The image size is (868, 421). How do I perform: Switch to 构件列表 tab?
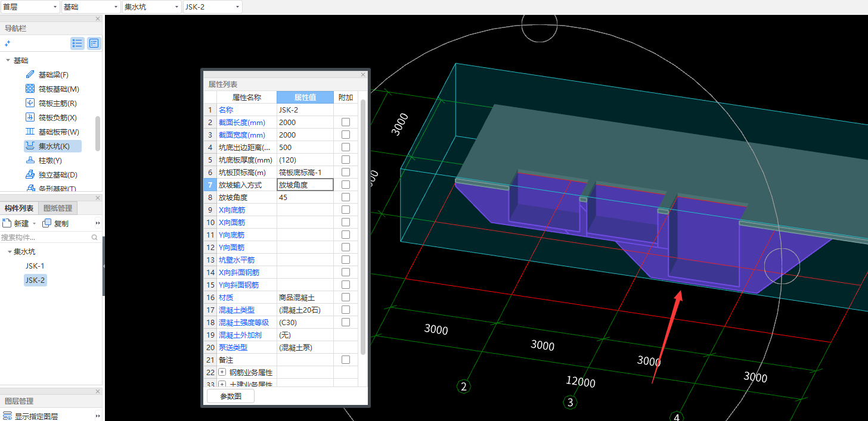pos(19,208)
